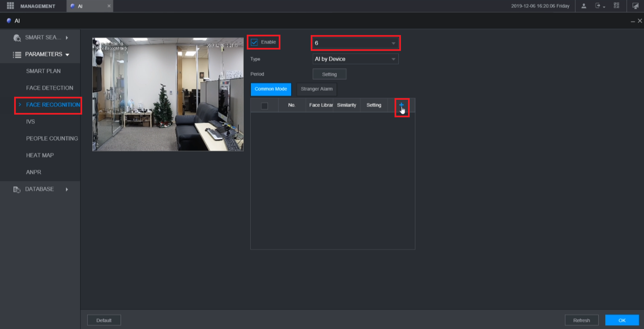This screenshot has width=644, height=329.
Task: Expand the Smart Search submenu arrow
Action: coord(67,38)
